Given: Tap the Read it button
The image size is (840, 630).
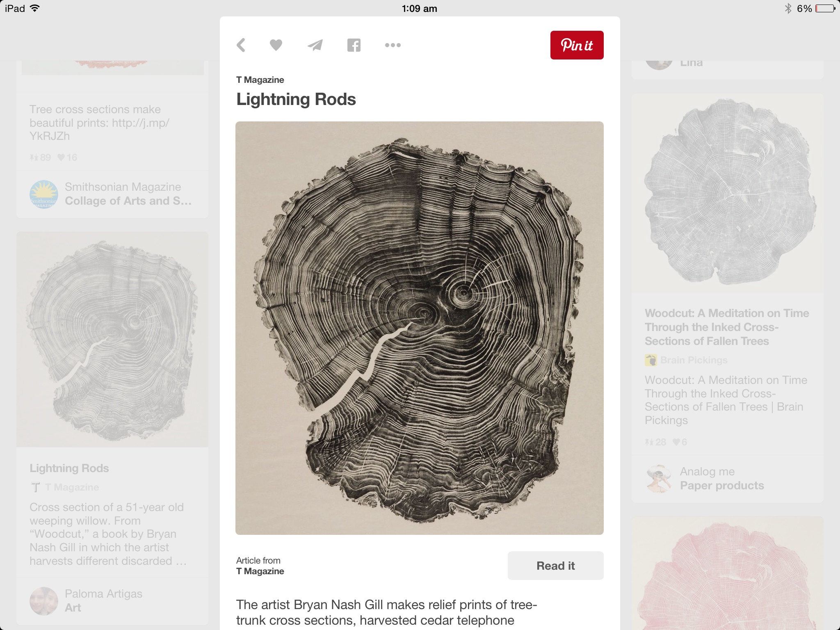Looking at the screenshot, I should [555, 566].
